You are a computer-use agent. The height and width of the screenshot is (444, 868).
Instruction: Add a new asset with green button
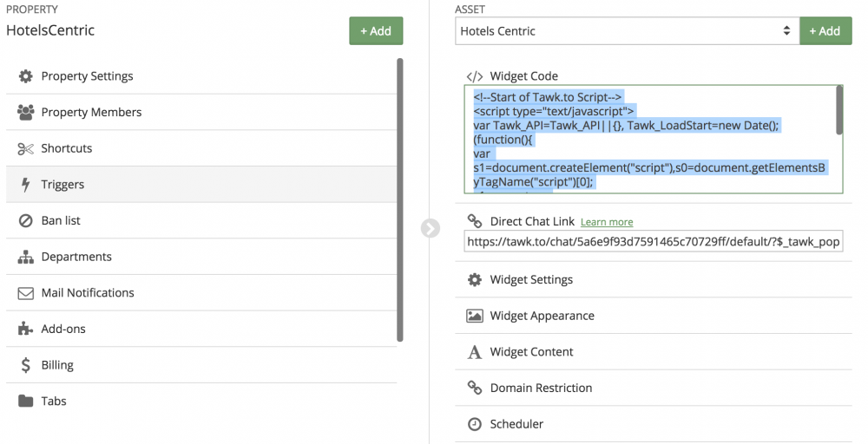tap(825, 31)
